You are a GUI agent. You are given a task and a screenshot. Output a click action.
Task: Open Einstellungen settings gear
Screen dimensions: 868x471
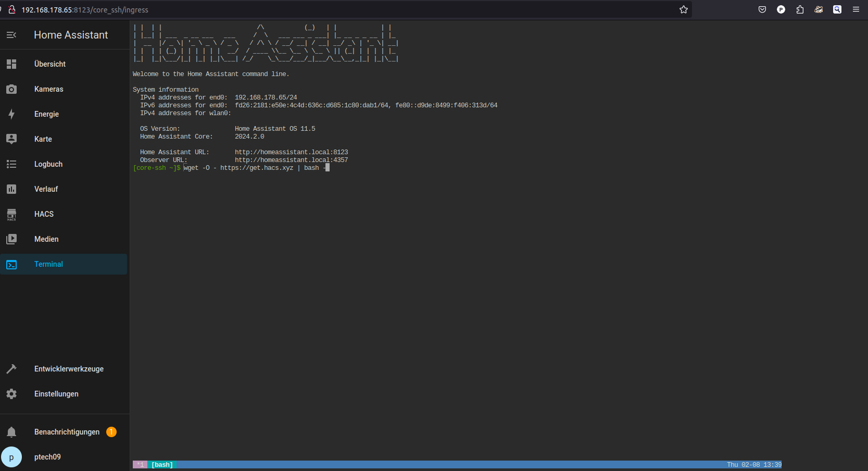point(11,394)
